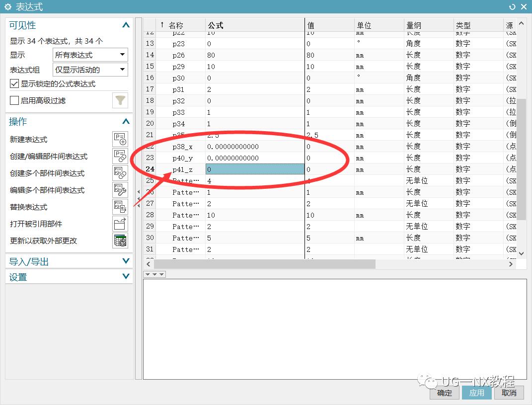
Task: Click the Edit Multiple Interpart Expressions icon
Action: tap(120, 190)
